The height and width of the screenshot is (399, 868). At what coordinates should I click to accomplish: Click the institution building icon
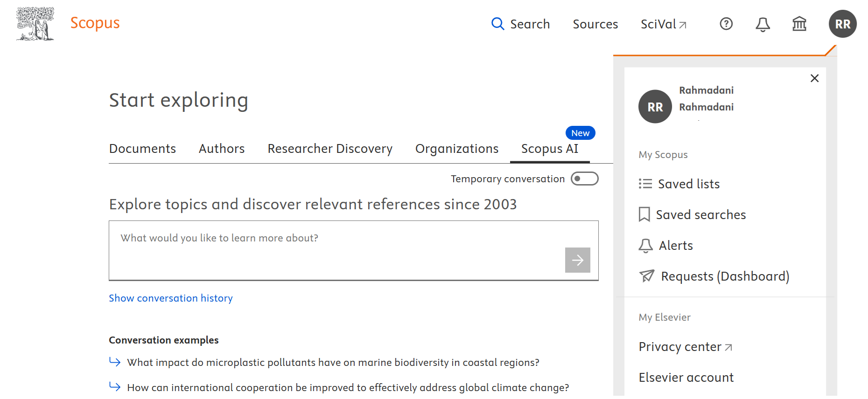(799, 24)
